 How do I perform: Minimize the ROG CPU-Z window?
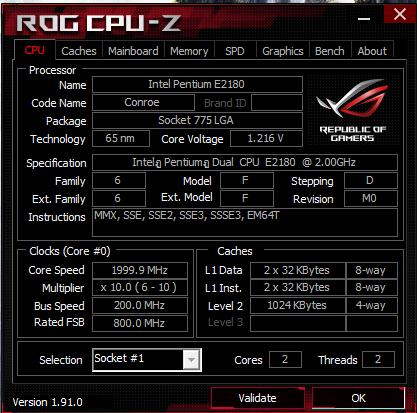tap(364, 19)
